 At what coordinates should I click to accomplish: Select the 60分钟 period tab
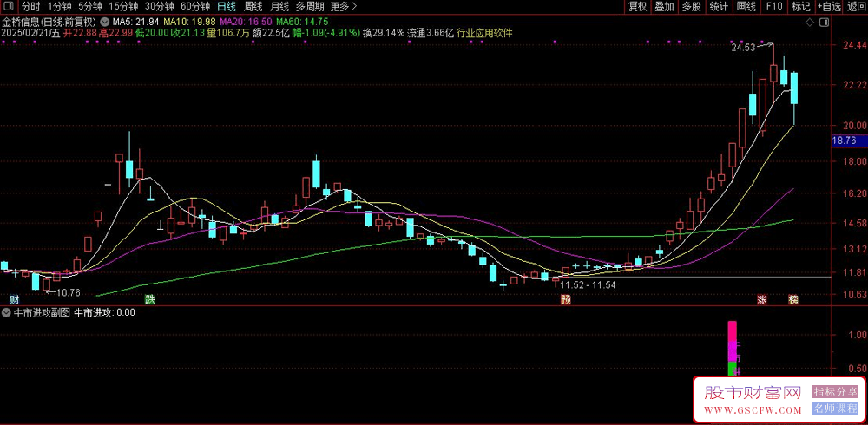coord(195,7)
